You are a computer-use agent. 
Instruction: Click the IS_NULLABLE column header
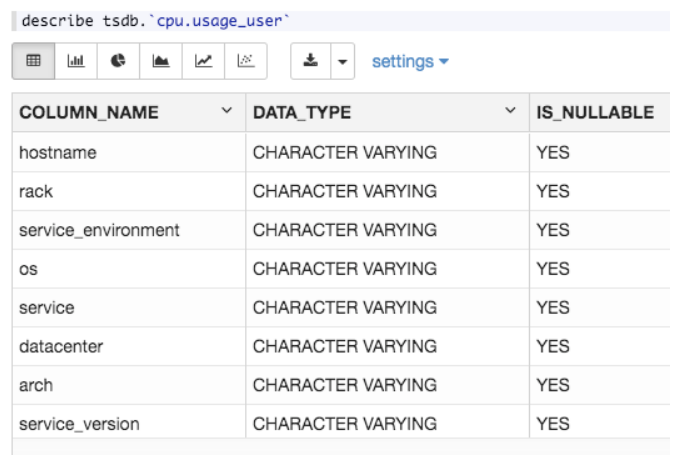pyautogui.click(x=595, y=113)
